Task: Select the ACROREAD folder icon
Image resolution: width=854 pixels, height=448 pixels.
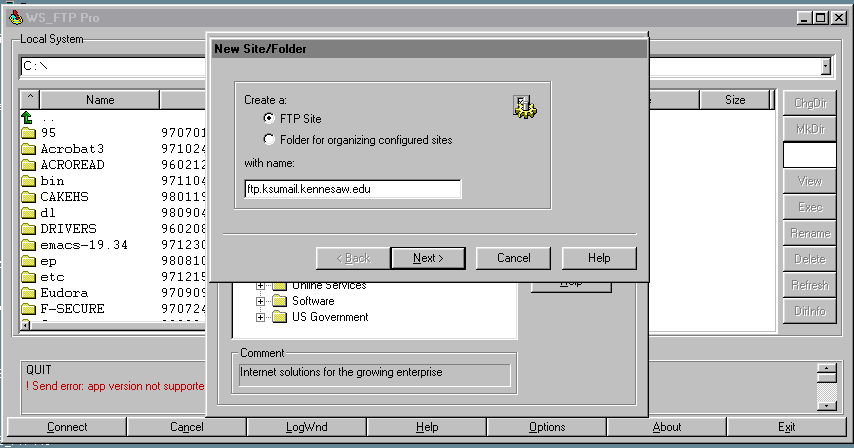Action: tap(28, 165)
